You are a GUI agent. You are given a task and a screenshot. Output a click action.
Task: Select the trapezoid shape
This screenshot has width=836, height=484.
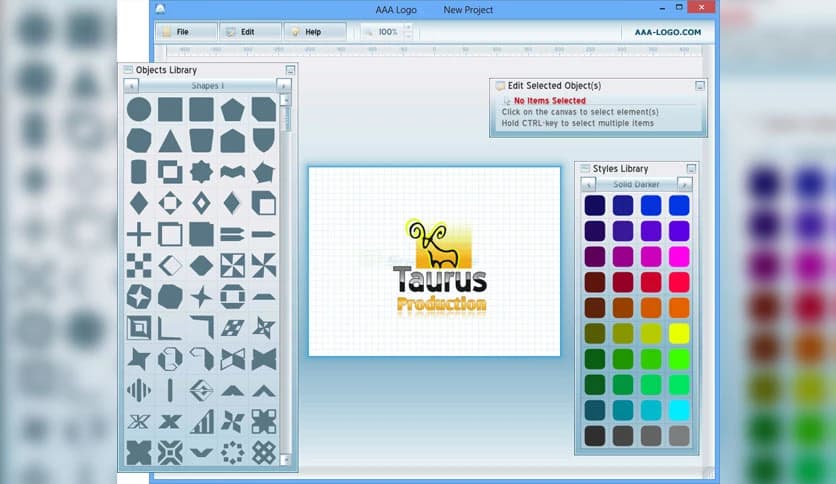202,141
